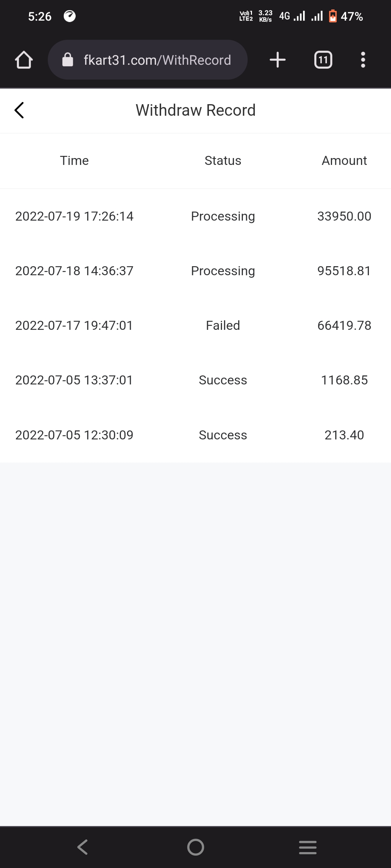Tap the battery 47% status indicator
Image resolution: width=391 pixels, height=868 pixels.
coord(346,16)
